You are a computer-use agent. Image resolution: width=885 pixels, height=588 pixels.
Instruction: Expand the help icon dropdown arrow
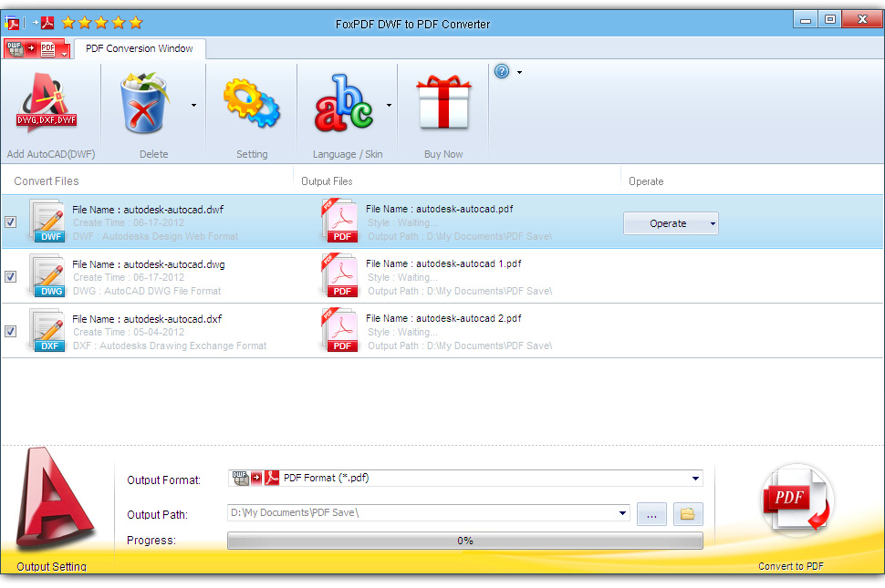tap(519, 72)
